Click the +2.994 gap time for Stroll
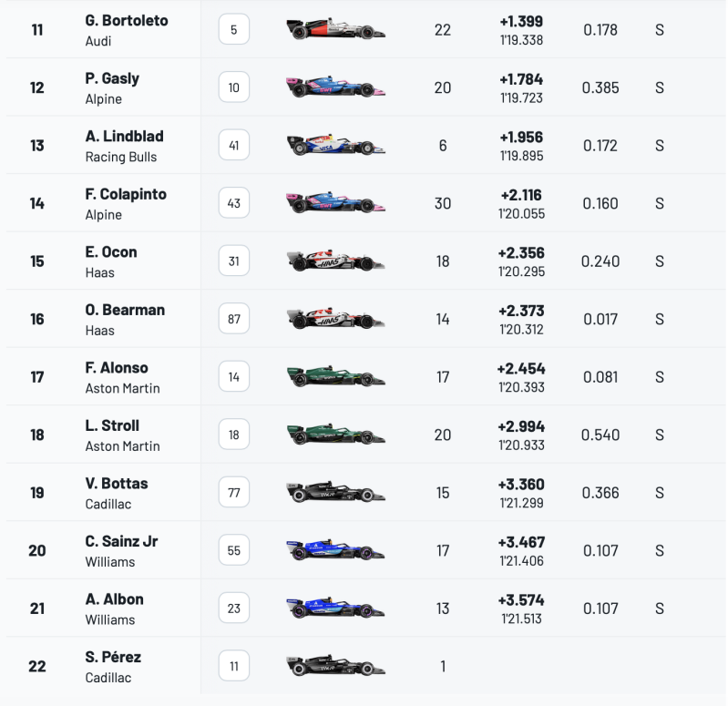Viewport: 728px width, 706px height. pyautogui.click(x=521, y=426)
